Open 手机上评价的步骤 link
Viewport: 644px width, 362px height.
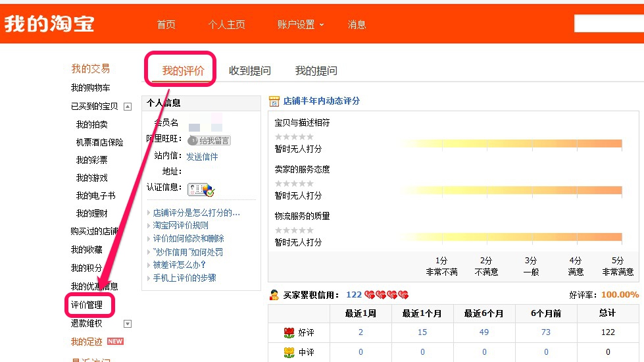(184, 278)
